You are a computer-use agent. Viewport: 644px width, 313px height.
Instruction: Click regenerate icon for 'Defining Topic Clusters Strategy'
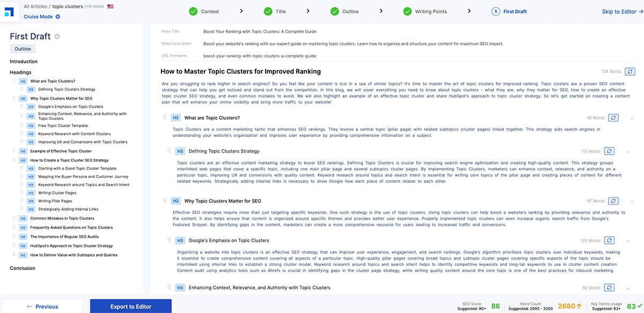tap(609, 151)
